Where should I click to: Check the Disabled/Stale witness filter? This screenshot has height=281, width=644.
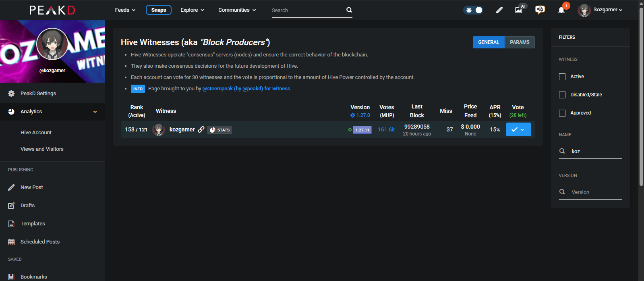[x=562, y=95]
